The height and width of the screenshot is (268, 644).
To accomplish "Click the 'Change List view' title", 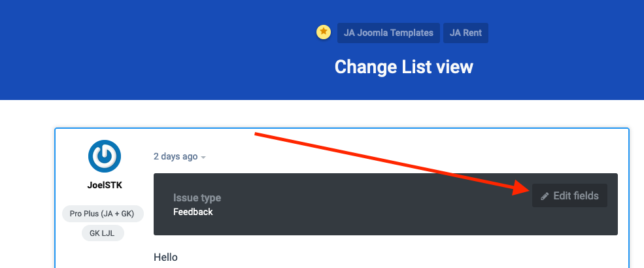I will (x=403, y=67).
